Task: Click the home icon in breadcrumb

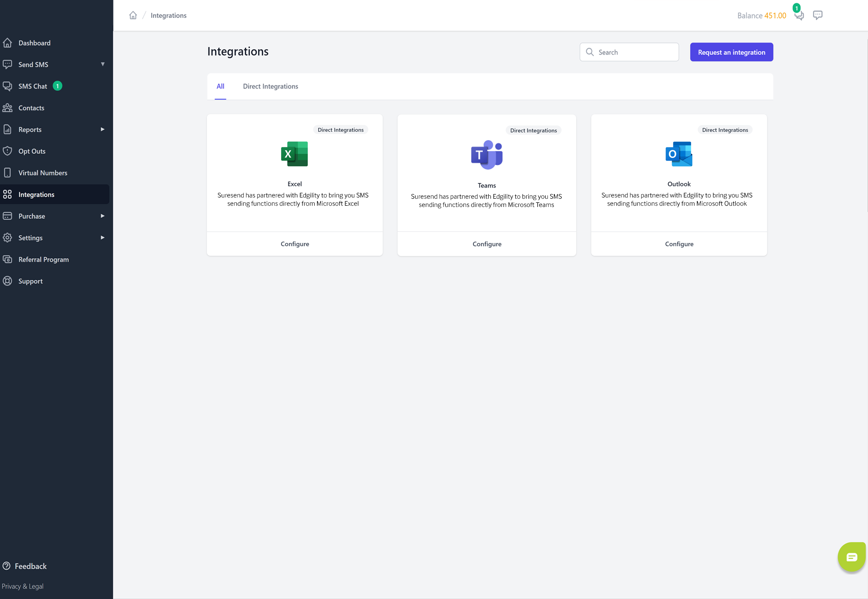Action: pyautogui.click(x=133, y=15)
